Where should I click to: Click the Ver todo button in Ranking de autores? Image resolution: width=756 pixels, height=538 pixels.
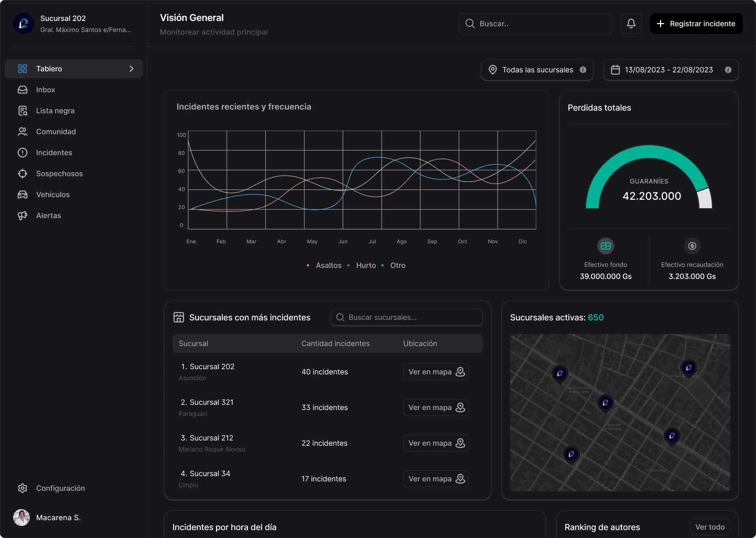click(710, 527)
